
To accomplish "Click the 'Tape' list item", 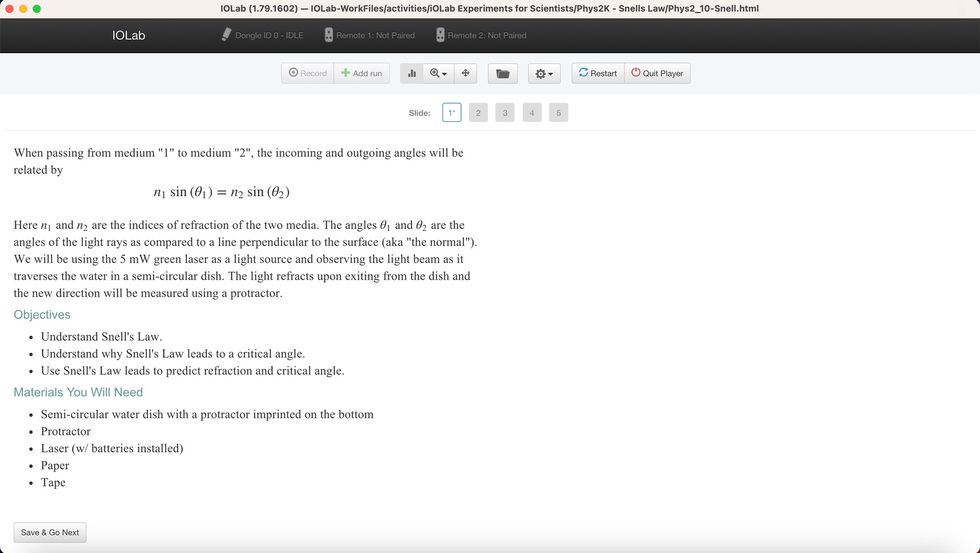I will coord(53,483).
